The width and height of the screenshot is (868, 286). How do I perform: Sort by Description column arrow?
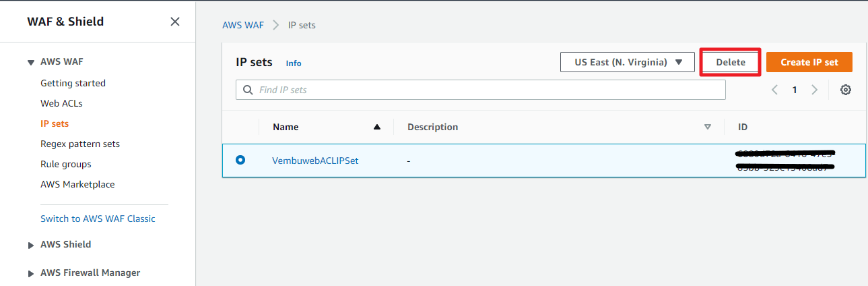pyautogui.click(x=707, y=127)
